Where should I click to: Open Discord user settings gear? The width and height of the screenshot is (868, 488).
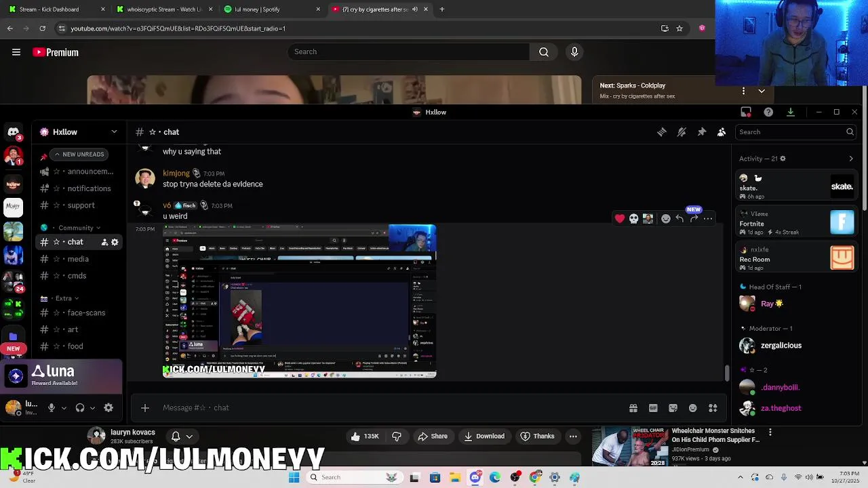[x=108, y=407]
